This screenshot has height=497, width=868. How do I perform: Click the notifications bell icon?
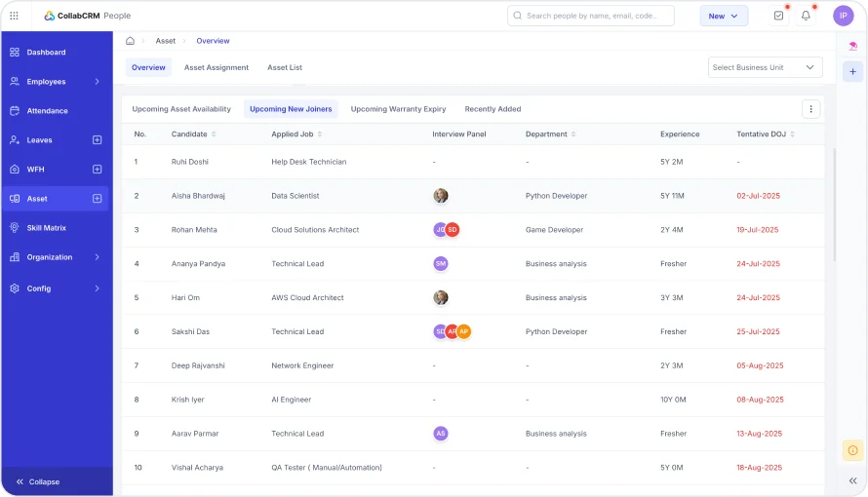(x=806, y=16)
